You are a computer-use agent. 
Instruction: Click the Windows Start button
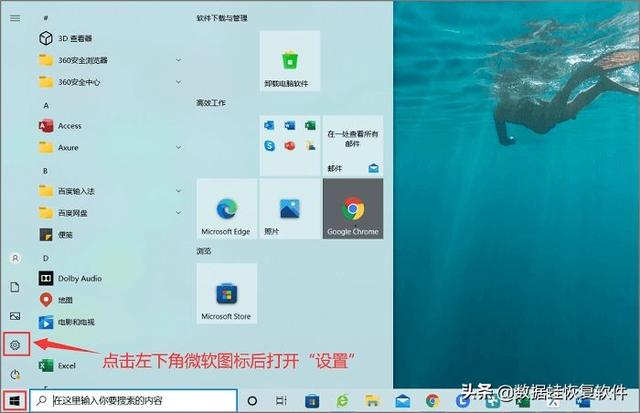point(15,401)
